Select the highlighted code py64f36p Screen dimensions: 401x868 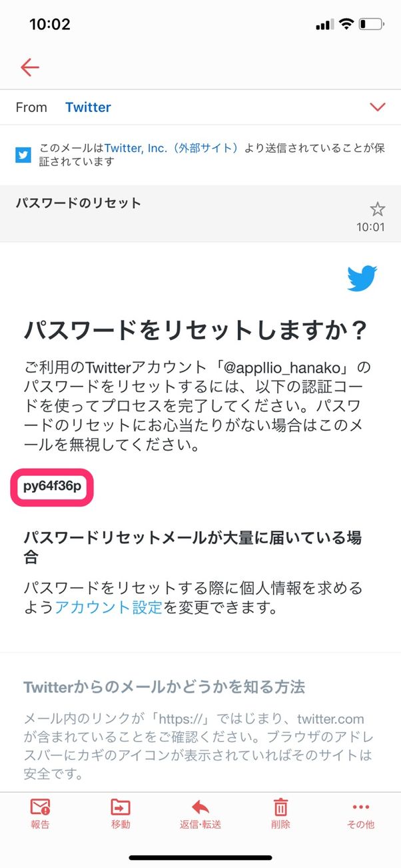click(52, 487)
